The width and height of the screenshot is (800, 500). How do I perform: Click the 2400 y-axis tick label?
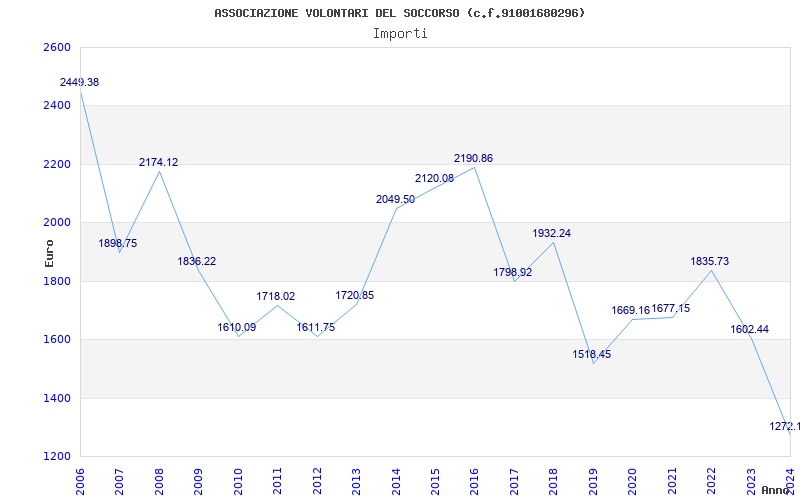pyautogui.click(x=56, y=106)
